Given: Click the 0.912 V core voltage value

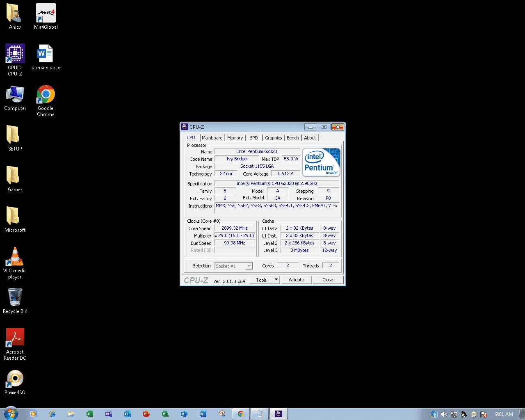Looking at the screenshot, I should 285,173.
